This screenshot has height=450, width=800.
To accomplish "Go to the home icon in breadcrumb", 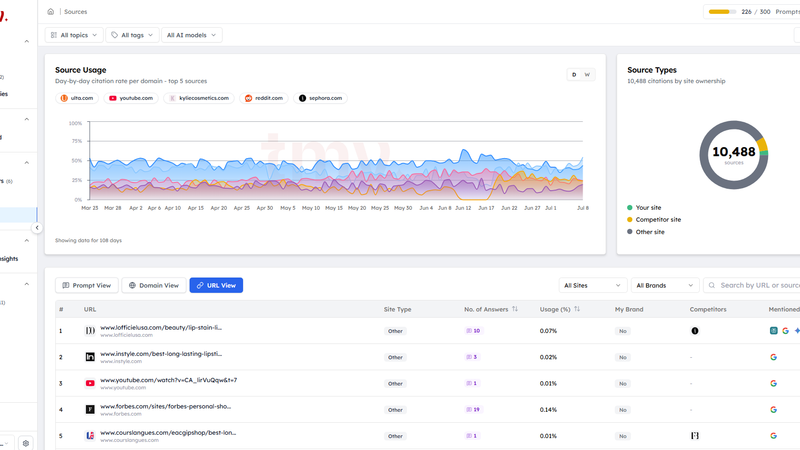I will 51,11.
